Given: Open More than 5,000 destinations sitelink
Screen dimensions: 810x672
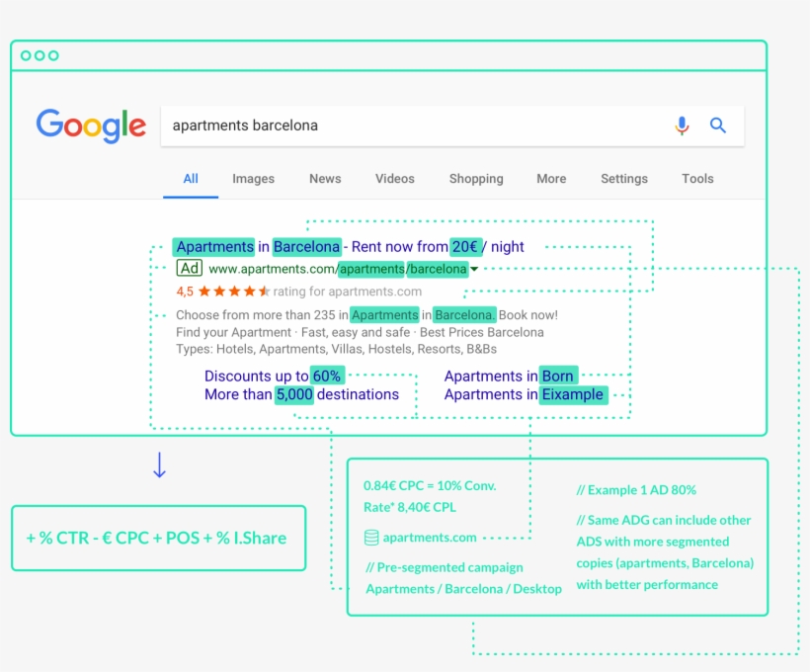Looking at the screenshot, I should tap(301, 394).
